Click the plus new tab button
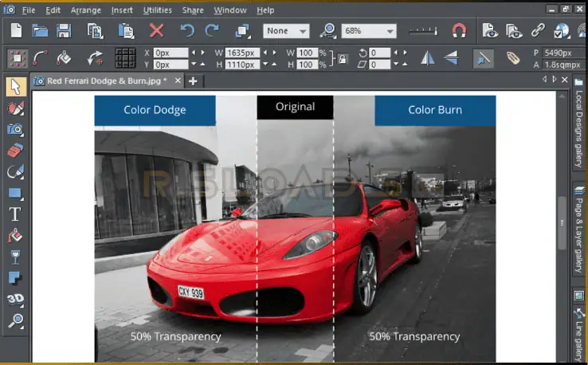Image resolution: width=588 pixels, height=365 pixels. coord(193,81)
